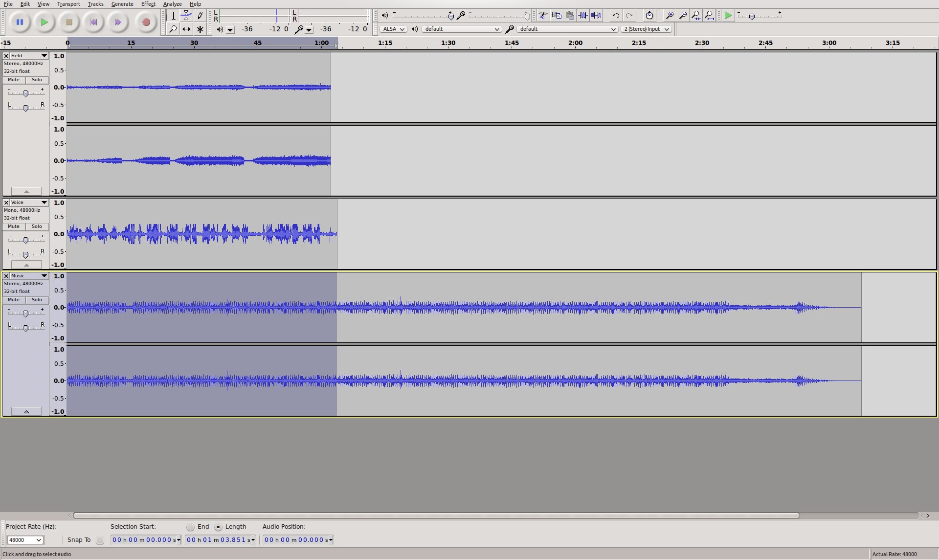Mute the Music track

[14, 300]
